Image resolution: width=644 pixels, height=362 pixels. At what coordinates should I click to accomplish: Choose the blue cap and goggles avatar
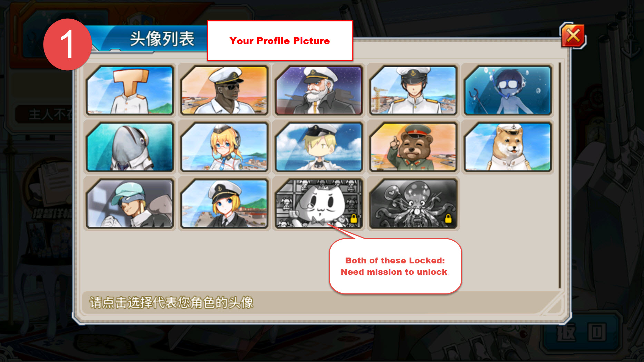130,203
